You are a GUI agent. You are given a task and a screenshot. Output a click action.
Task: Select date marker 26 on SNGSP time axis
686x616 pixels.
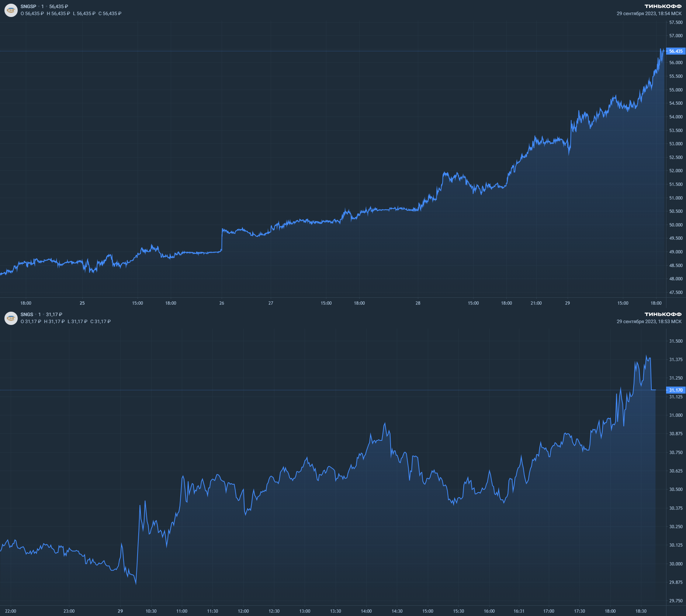222,303
